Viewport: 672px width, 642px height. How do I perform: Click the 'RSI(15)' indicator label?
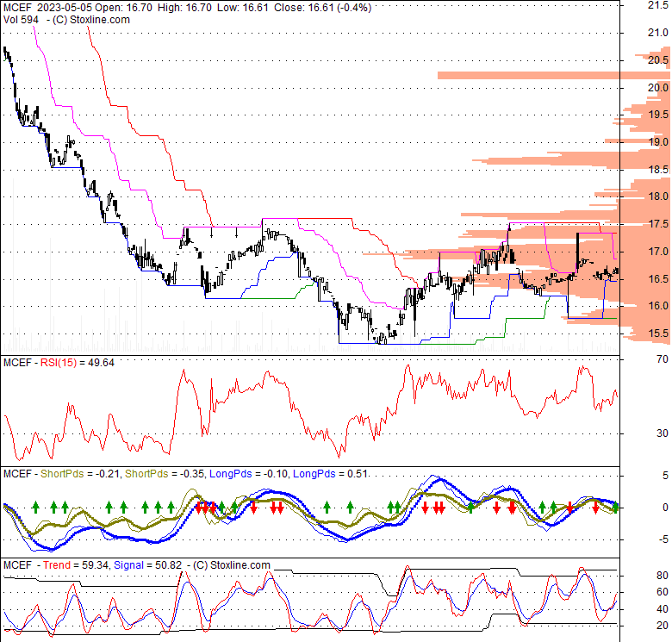pyautogui.click(x=59, y=363)
